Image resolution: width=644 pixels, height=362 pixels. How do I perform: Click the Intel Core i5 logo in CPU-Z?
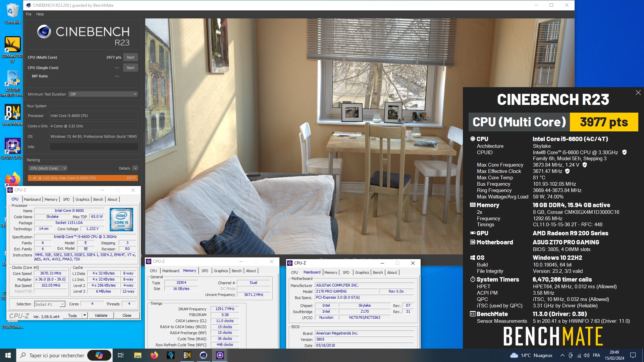121,220
